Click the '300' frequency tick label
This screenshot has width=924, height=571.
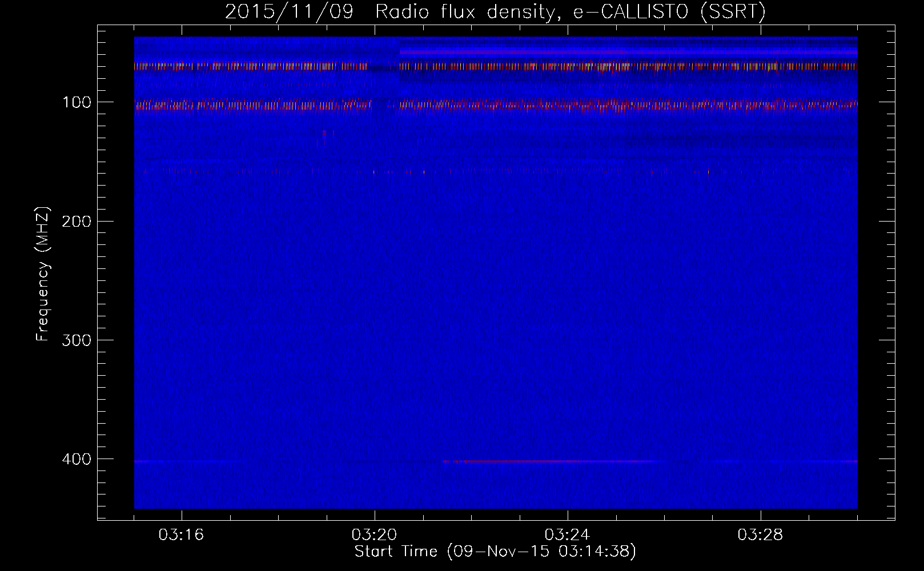click(77, 340)
